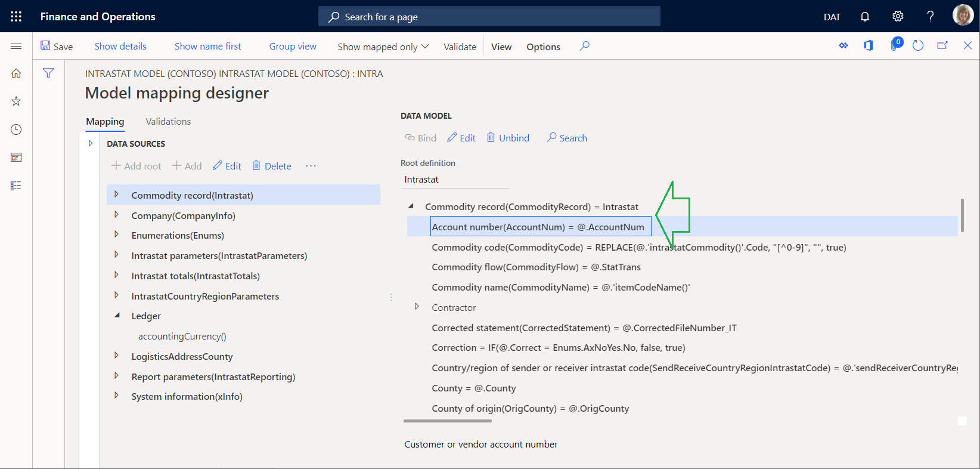The height and width of the screenshot is (469, 980).
Task: Click the Add data source button
Action: coord(187,166)
